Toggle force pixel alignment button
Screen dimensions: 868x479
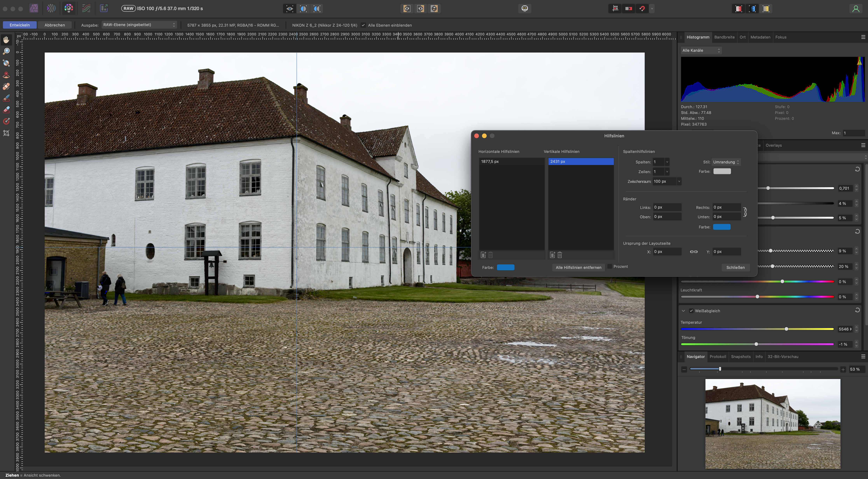point(629,9)
